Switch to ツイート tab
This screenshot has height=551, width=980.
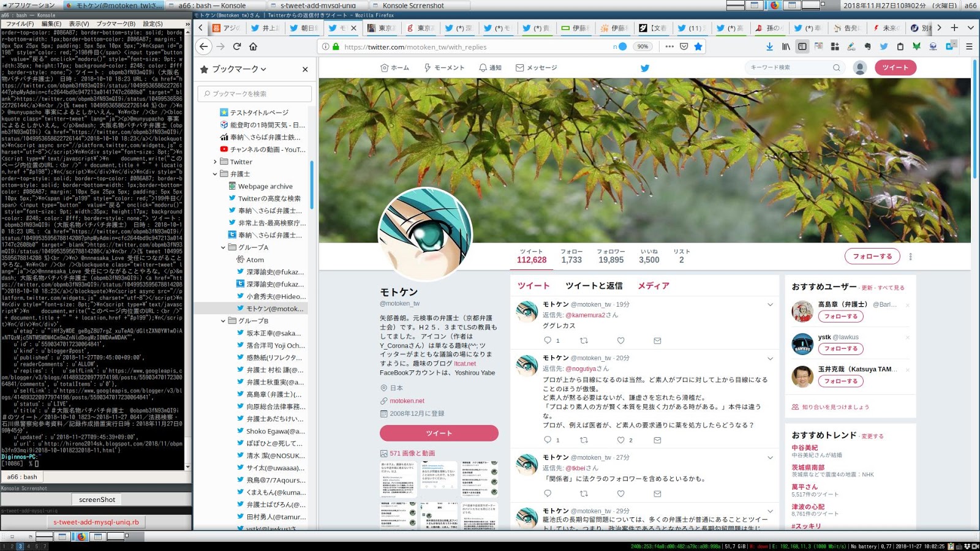(533, 286)
